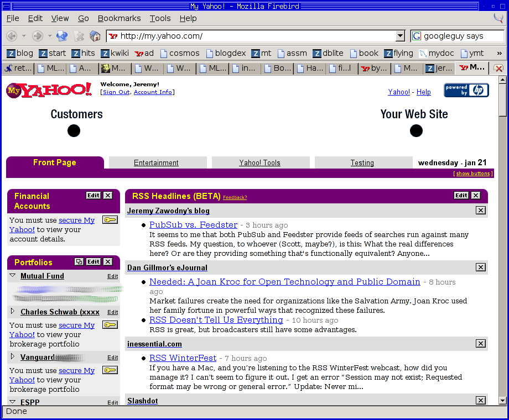509x420 pixels.
Task: Expand the Charles Schwab portfolio
Action: (13, 311)
